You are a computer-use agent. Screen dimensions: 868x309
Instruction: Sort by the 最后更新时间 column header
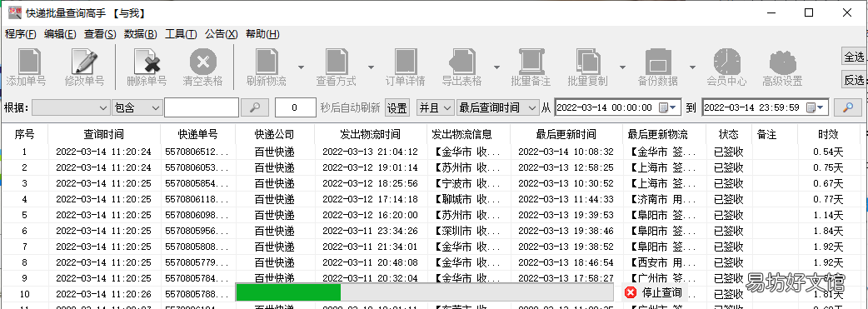point(566,134)
